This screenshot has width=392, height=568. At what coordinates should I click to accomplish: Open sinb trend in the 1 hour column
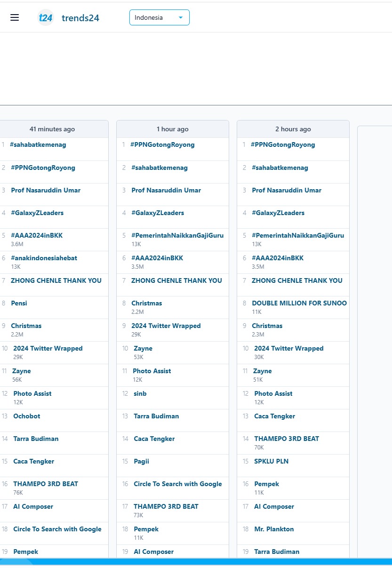pyautogui.click(x=140, y=393)
